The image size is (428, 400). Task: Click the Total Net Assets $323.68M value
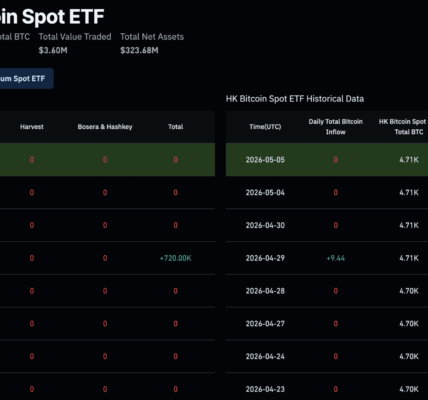(x=139, y=50)
